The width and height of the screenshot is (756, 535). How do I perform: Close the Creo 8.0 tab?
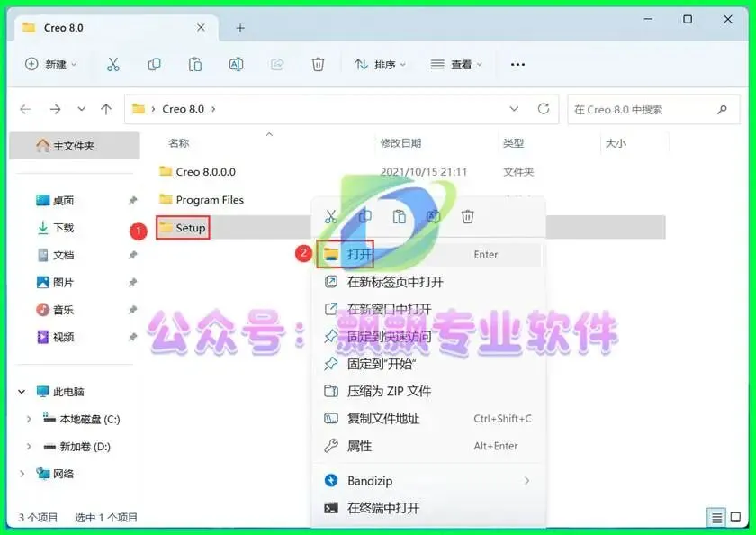pyautogui.click(x=201, y=28)
